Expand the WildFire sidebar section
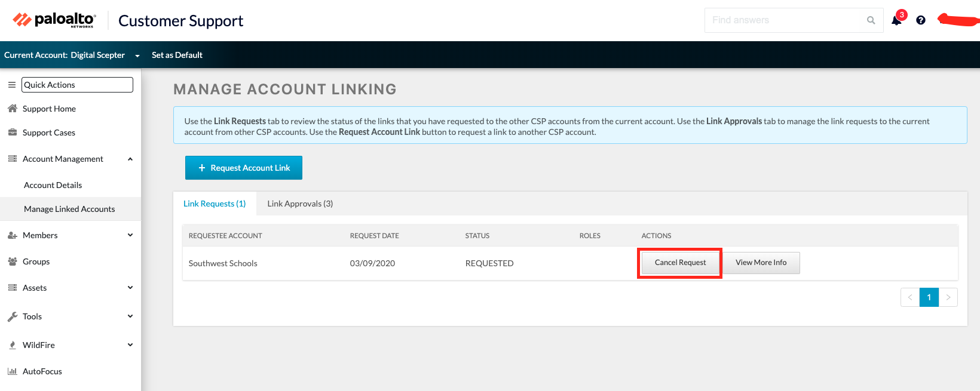 [x=130, y=345]
